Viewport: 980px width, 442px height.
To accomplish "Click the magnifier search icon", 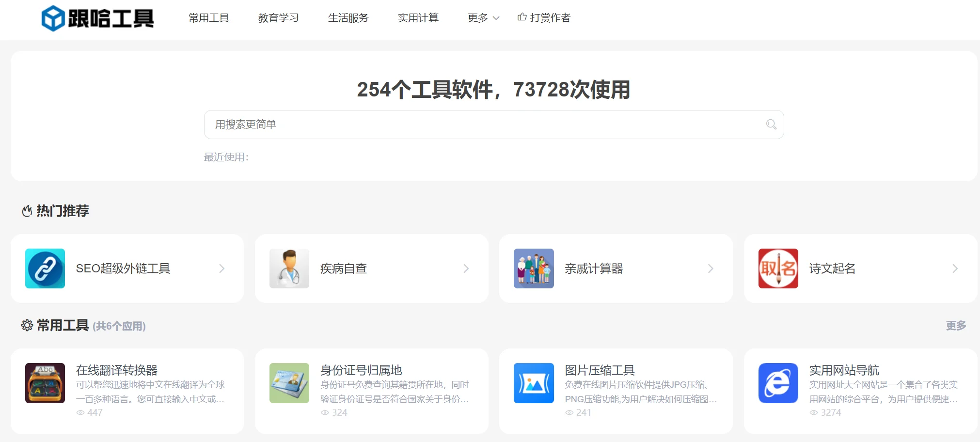I will (x=771, y=125).
